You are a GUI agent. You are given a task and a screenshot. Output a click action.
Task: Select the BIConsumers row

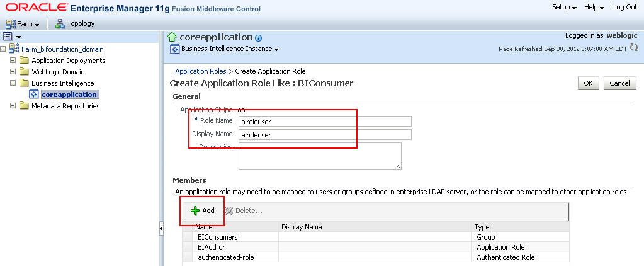(376, 237)
